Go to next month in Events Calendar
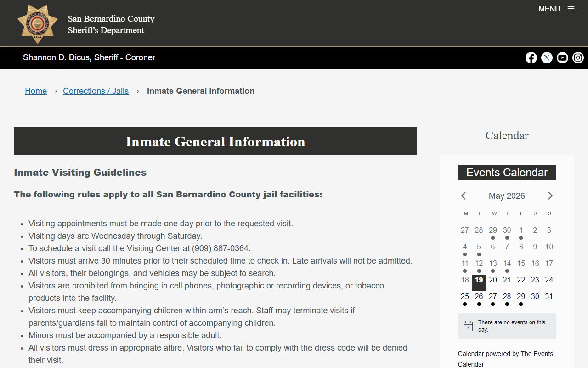This screenshot has height=368, width=588. pos(550,196)
